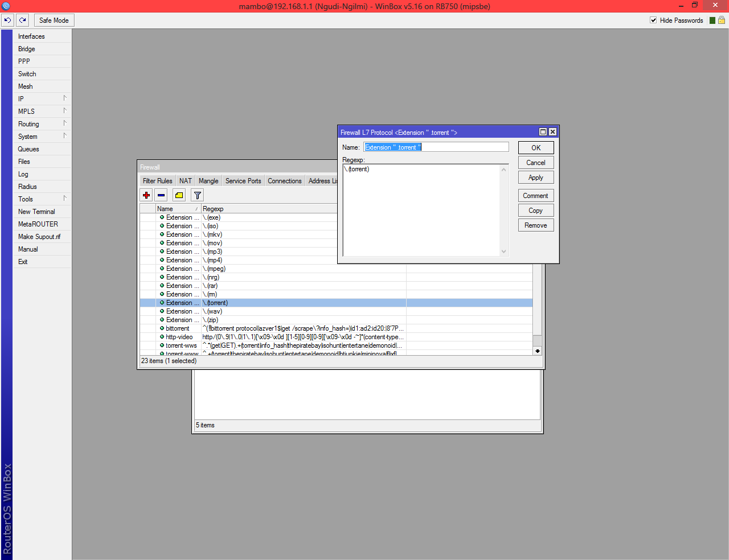Expand the Routing submenu
This screenshot has height=560, width=729.
[42, 124]
